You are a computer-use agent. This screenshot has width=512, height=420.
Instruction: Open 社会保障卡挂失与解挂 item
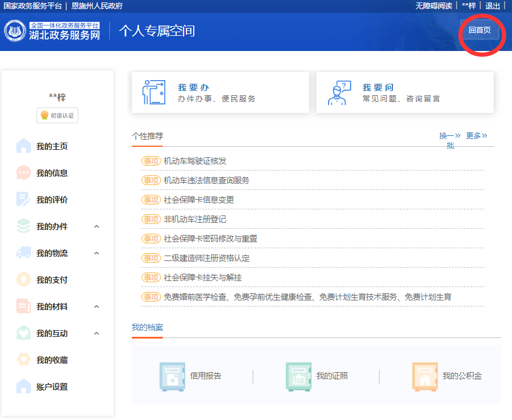point(203,278)
